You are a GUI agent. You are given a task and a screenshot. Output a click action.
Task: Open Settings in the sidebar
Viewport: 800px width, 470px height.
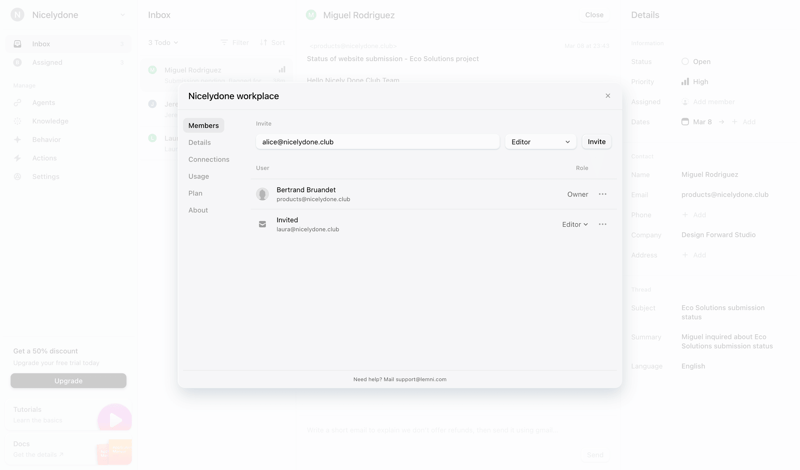(x=68, y=176)
